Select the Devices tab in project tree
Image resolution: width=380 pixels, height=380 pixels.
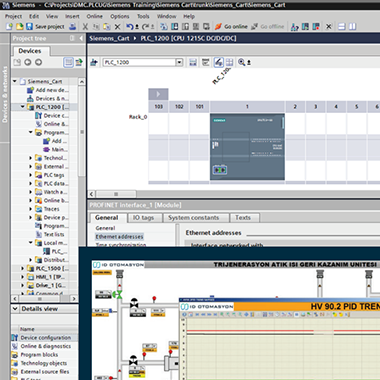pos(30,51)
